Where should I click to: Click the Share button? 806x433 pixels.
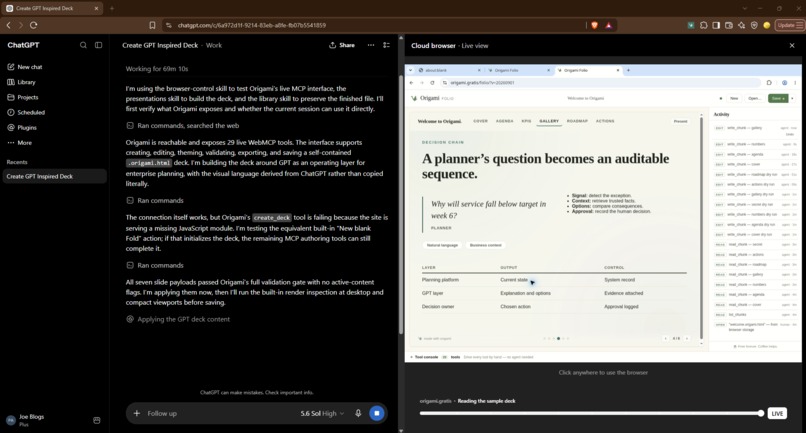click(x=342, y=45)
